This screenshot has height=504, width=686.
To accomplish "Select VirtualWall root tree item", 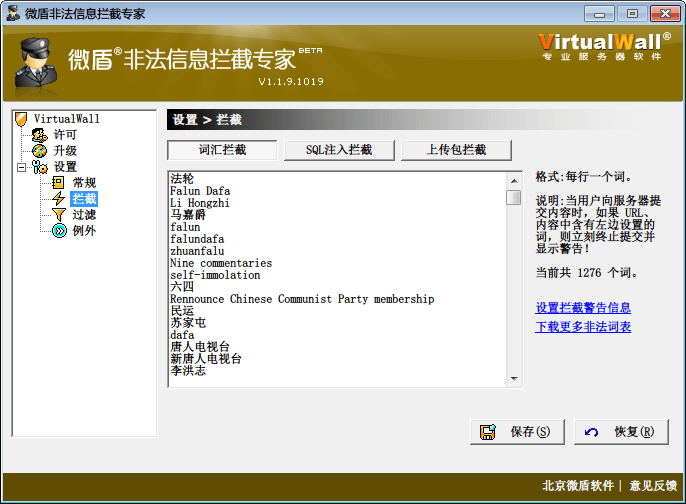I will click(x=66, y=119).
